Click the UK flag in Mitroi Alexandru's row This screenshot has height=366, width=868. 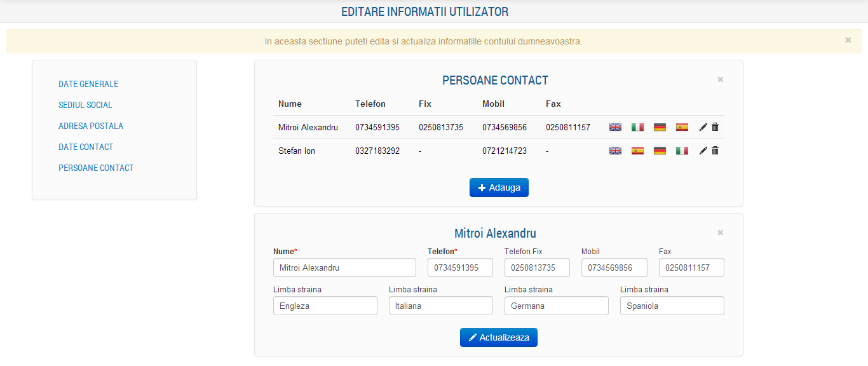615,127
